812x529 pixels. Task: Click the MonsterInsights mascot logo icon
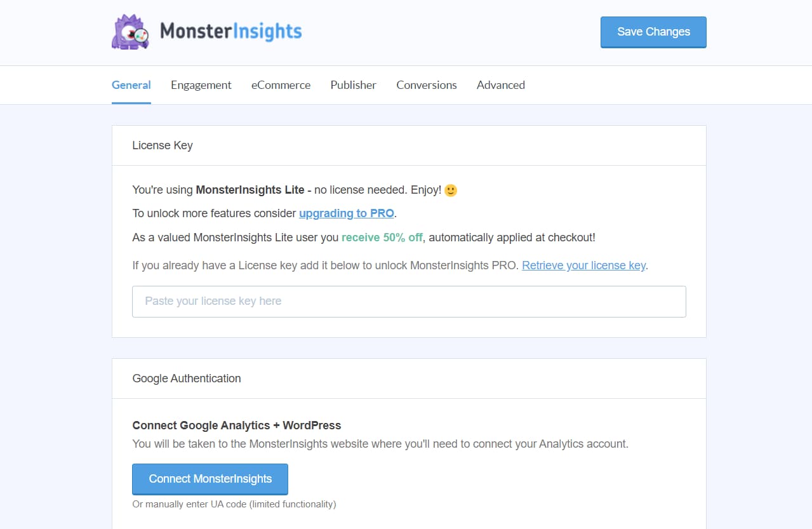pos(131,30)
